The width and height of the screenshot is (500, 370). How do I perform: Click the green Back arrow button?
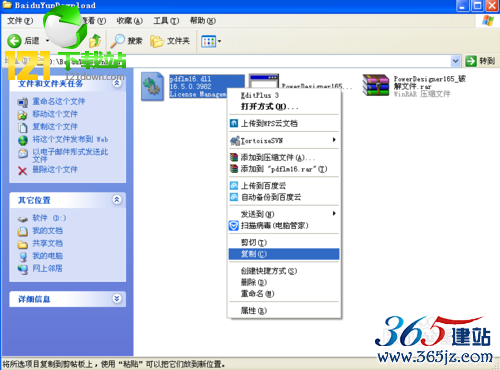[x=14, y=41]
